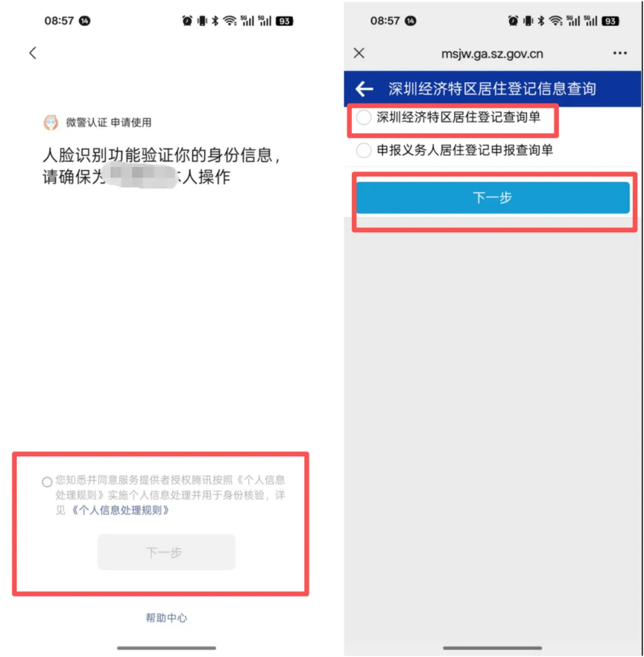Tick the personal information consent radio button
Viewport: 644px width, 657px height.
[x=47, y=482]
